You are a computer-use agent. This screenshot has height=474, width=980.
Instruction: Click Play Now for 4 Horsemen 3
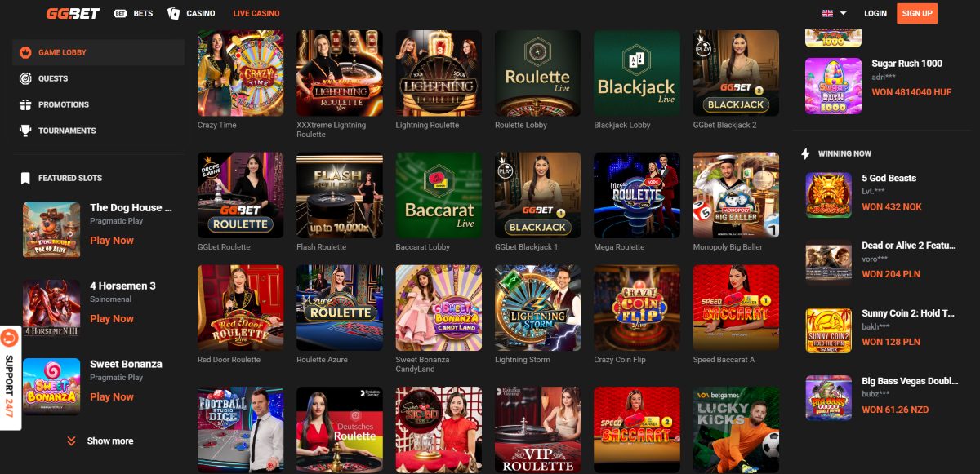pos(112,318)
